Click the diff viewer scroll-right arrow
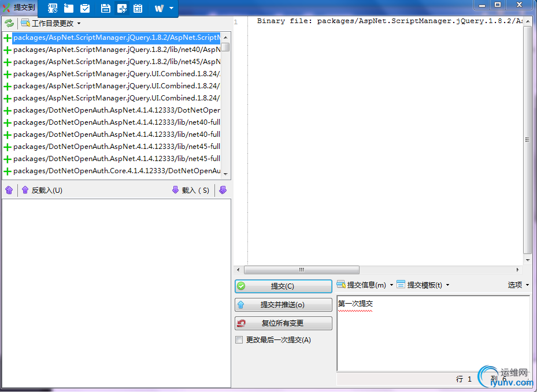 click(x=517, y=270)
